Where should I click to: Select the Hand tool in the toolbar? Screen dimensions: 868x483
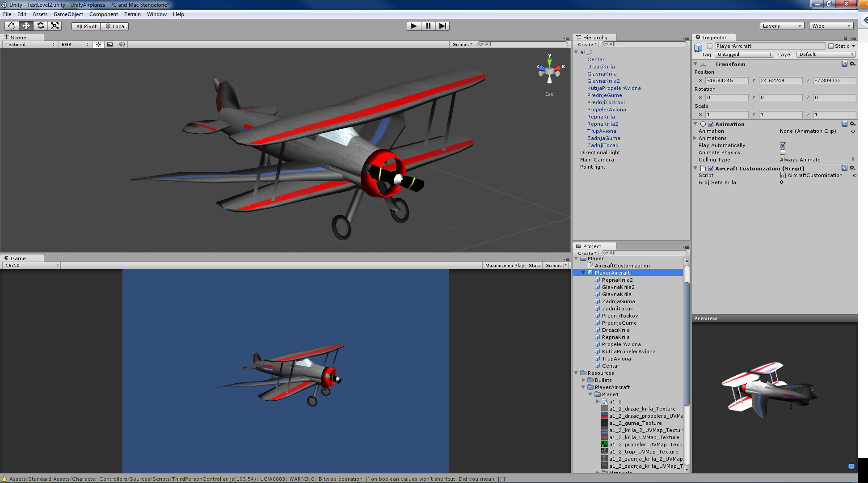point(12,26)
